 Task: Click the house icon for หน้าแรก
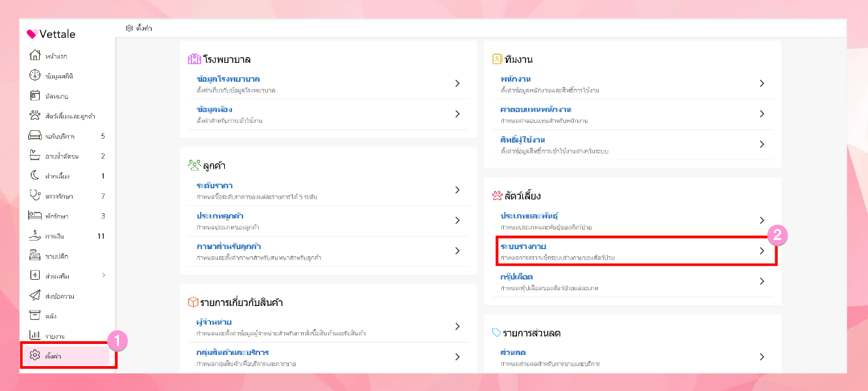click(35, 56)
